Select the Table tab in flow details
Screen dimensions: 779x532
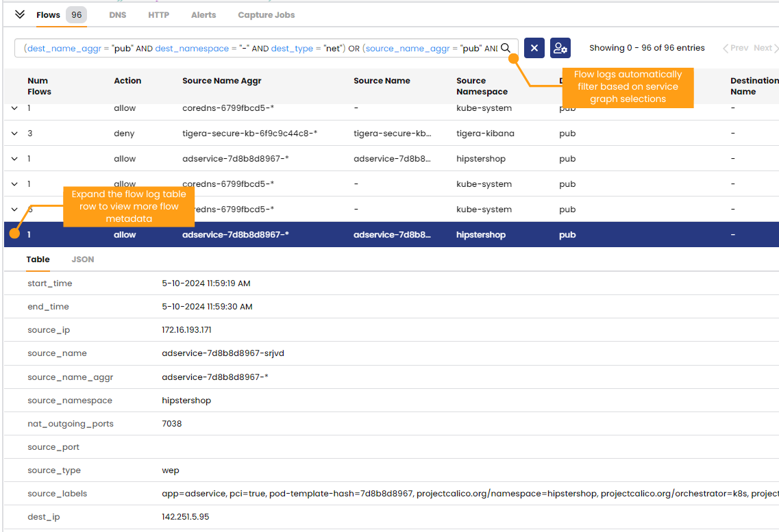(38, 259)
